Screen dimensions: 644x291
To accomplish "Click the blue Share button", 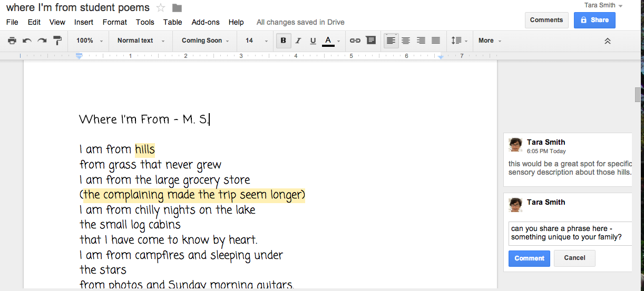I will 594,20.
